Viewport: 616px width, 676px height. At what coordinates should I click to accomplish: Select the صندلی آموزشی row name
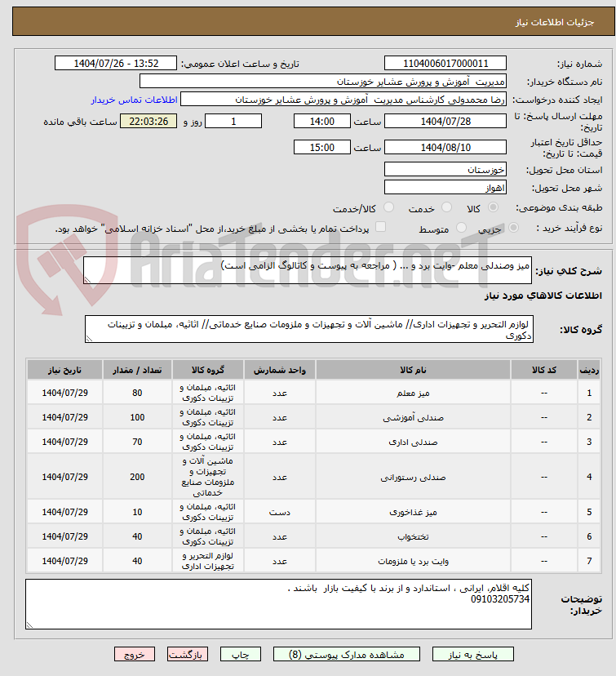tap(413, 417)
